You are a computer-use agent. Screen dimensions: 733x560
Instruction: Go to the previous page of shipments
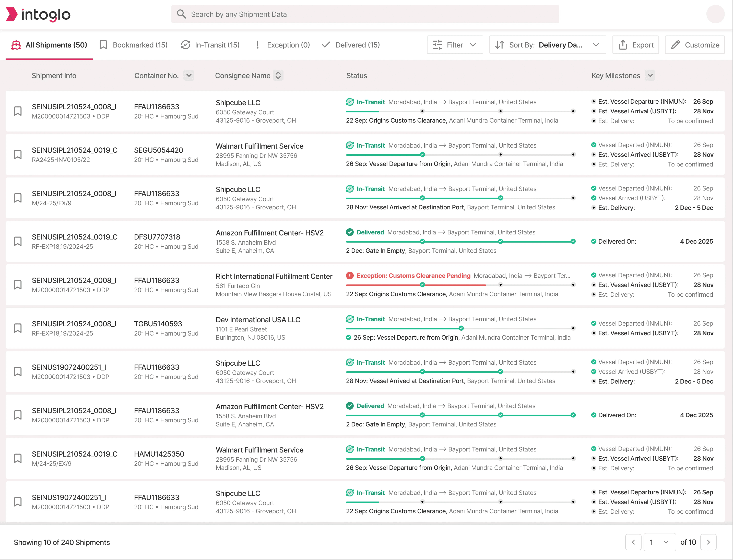(x=633, y=542)
